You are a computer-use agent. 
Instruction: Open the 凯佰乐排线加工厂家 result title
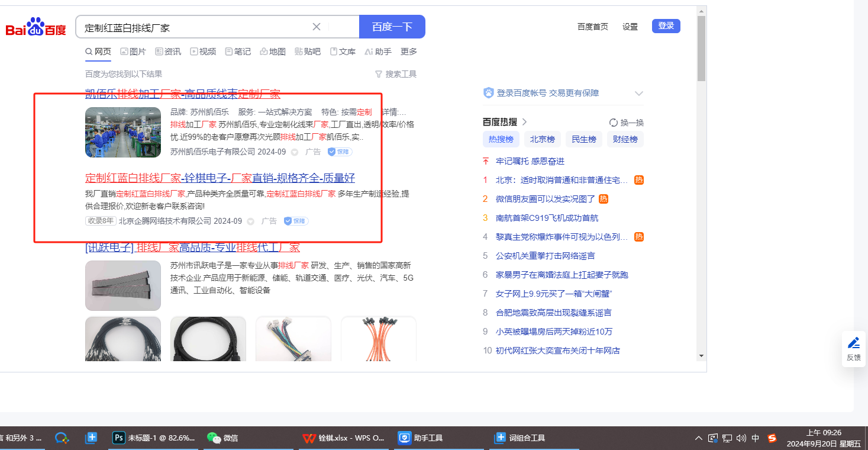pos(183,94)
